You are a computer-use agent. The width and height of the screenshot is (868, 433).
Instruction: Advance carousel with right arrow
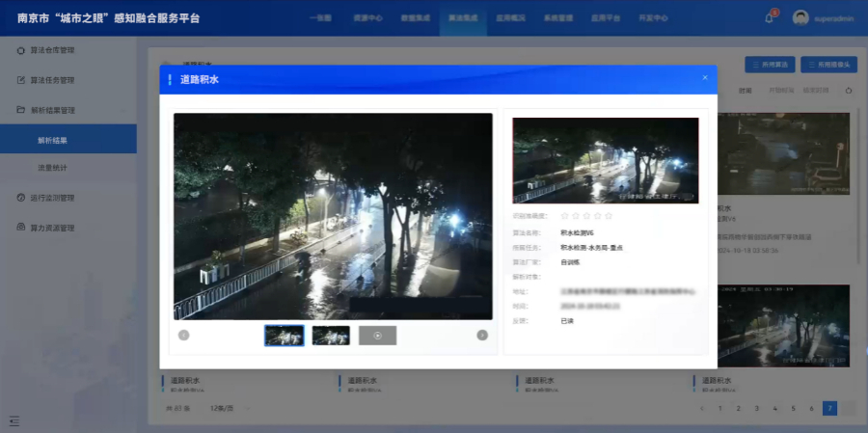[482, 335]
